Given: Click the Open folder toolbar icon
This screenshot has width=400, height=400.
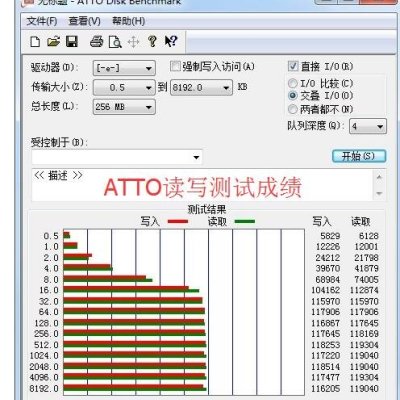Looking at the screenshot, I should click(53, 42).
